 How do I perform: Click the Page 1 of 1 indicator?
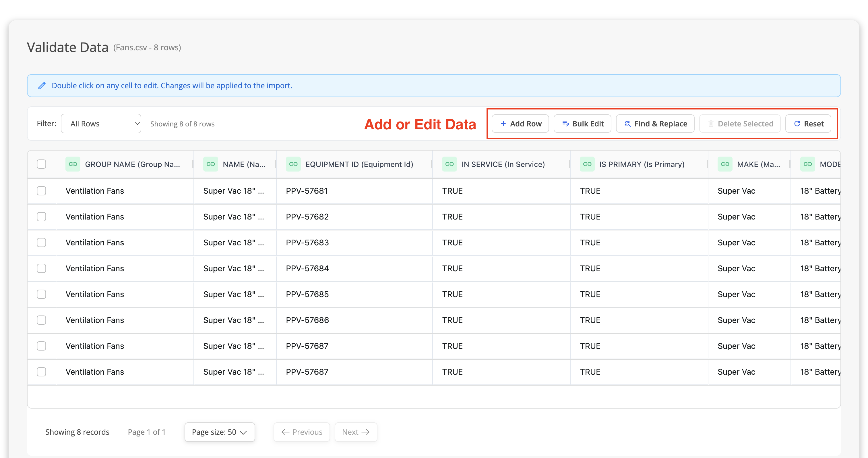[x=147, y=432]
